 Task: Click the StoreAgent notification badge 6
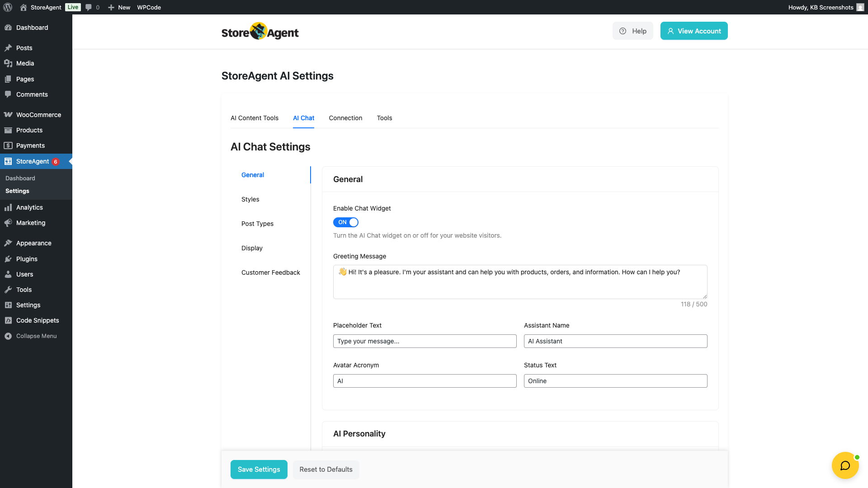click(56, 162)
